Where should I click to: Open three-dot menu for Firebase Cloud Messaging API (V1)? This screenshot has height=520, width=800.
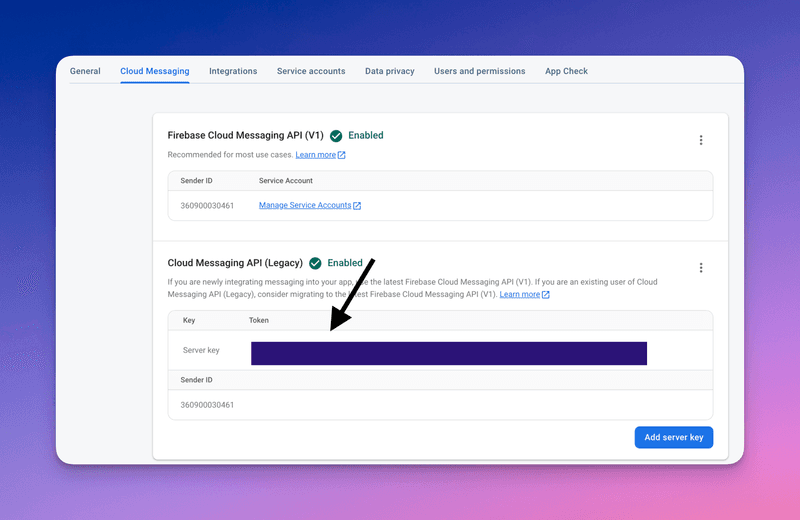[701, 140]
